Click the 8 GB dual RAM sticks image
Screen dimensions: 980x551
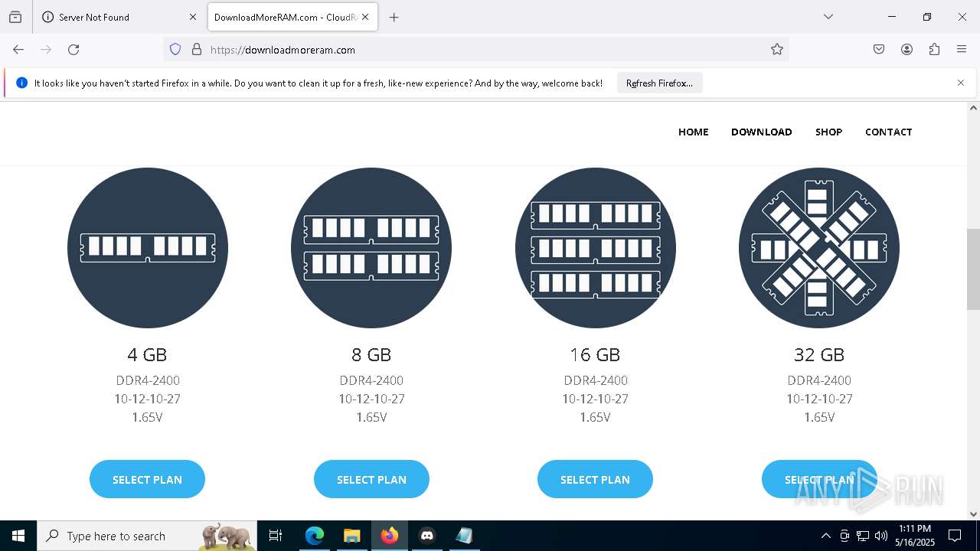(371, 248)
